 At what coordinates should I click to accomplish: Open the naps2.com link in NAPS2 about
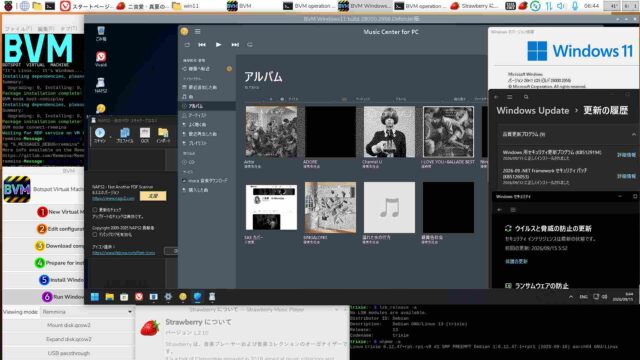pyautogui.click(x=113, y=198)
